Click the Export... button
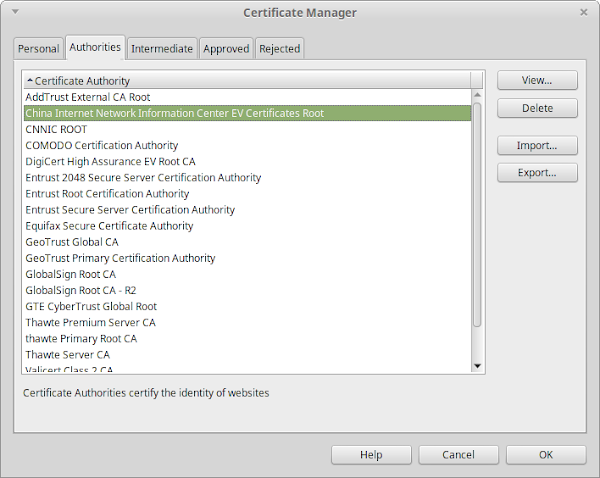Screen dimensions: 600x478 pyautogui.click(x=537, y=173)
